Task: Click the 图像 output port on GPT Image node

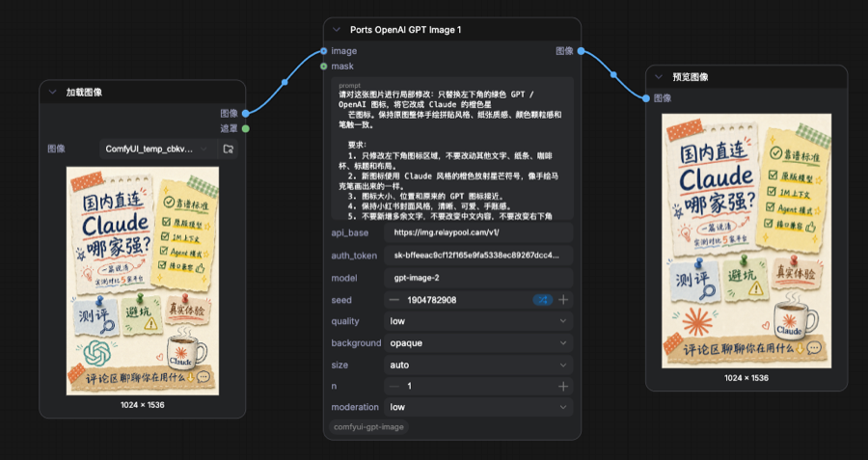Action: point(581,51)
